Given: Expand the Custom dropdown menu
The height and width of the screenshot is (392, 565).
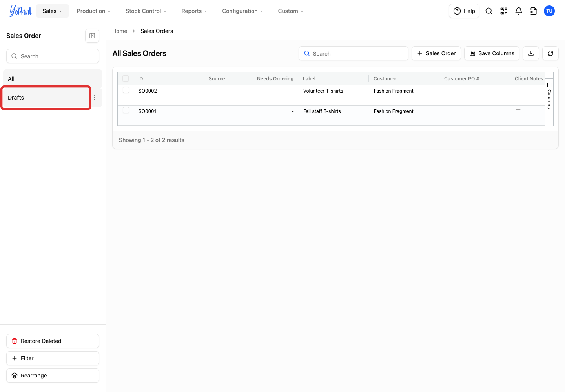Looking at the screenshot, I should tap(291, 11).
